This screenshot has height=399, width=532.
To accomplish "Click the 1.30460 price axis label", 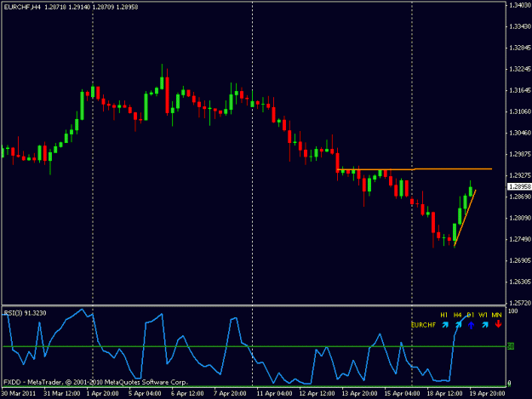I will point(520,133).
